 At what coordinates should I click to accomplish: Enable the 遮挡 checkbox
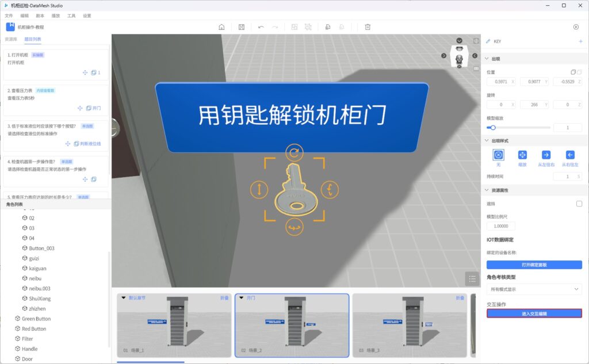click(x=579, y=204)
